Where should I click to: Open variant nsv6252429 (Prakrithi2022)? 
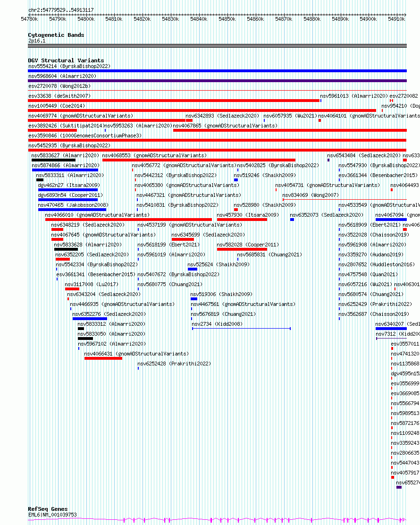point(375,305)
